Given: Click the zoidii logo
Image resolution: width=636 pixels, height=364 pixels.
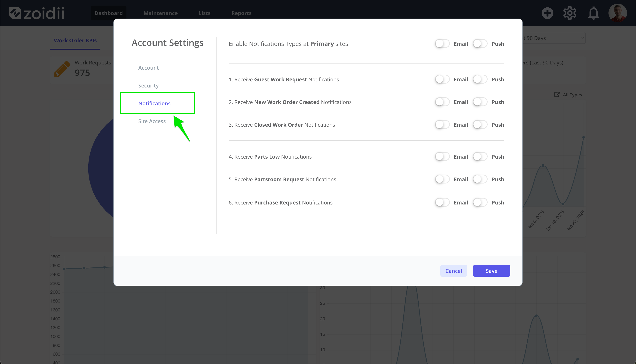Looking at the screenshot, I should (37, 13).
